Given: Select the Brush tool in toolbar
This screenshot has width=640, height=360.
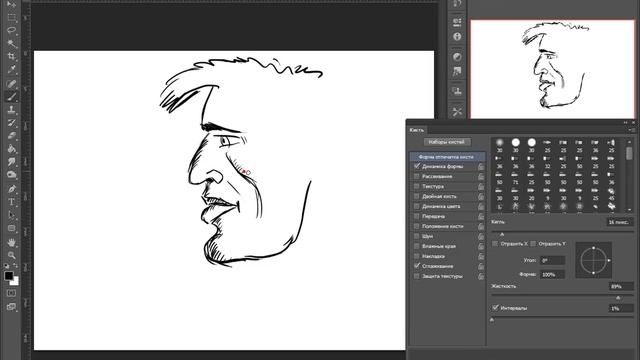Looking at the screenshot, I should click(11, 97).
